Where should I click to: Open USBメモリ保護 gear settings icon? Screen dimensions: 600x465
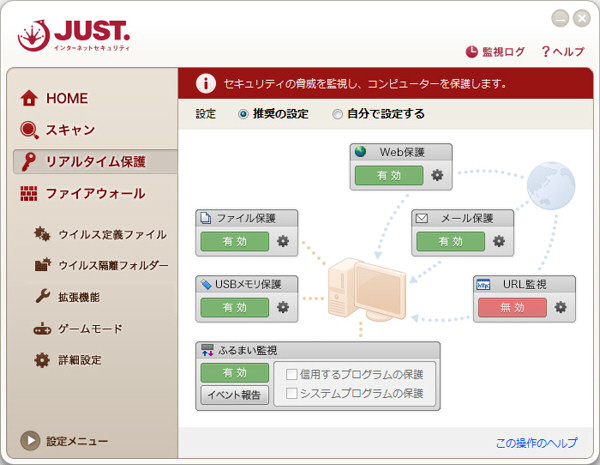(x=283, y=307)
